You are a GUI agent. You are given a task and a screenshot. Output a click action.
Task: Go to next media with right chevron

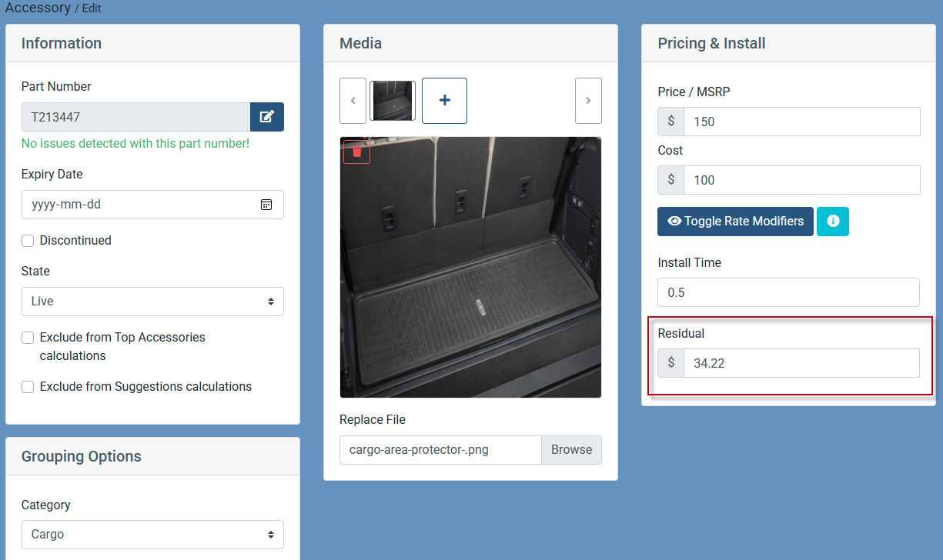click(x=588, y=101)
